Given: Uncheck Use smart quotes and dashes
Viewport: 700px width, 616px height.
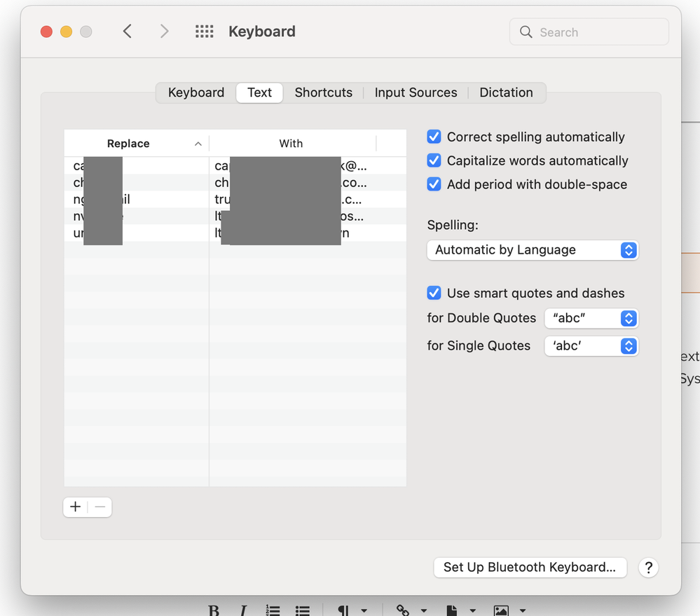Looking at the screenshot, I should tap(434, 293).
